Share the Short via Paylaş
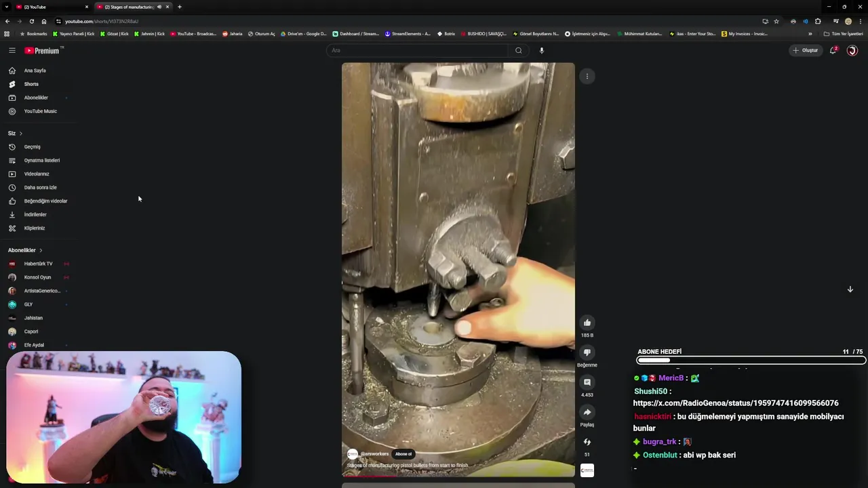 click(x=587, y=412)
